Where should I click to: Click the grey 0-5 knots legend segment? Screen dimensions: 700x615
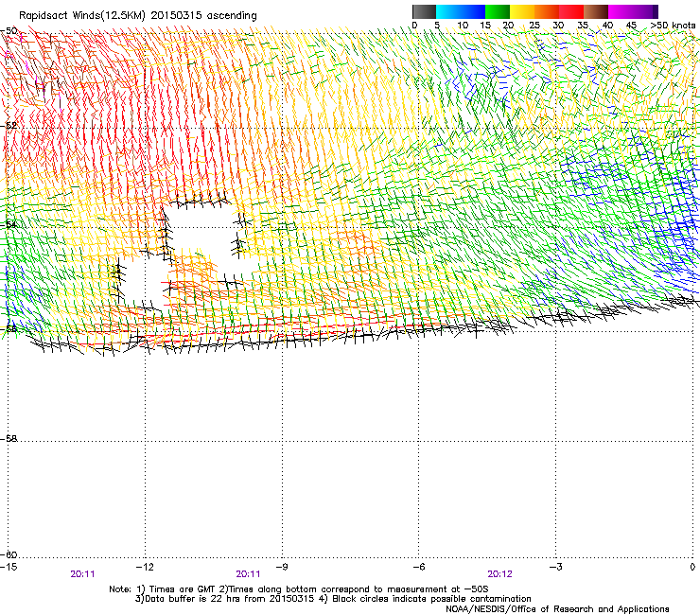pyautogui.click(x=424, y=11)
